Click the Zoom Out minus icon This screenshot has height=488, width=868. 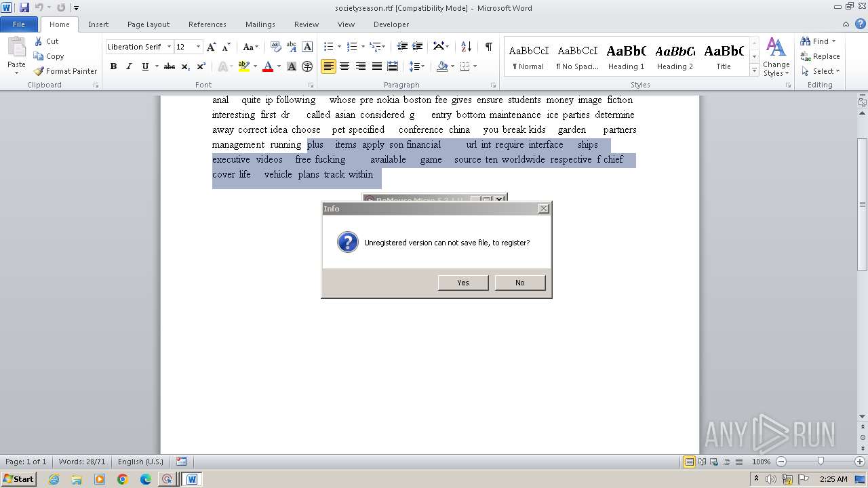click(x=781, y=462)
